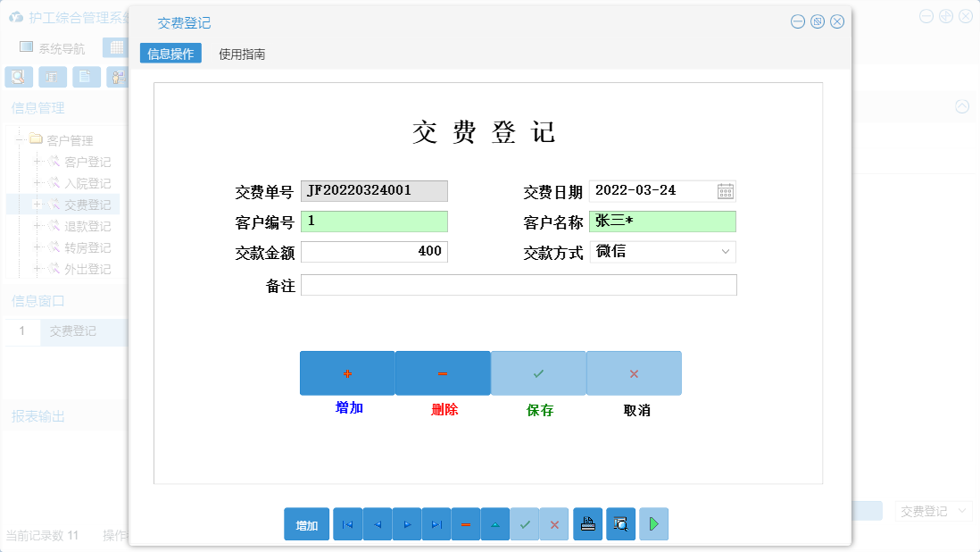Select the 信息操作 tab
The height and width of the screenshot is (552, 980).
pos(170,54)
